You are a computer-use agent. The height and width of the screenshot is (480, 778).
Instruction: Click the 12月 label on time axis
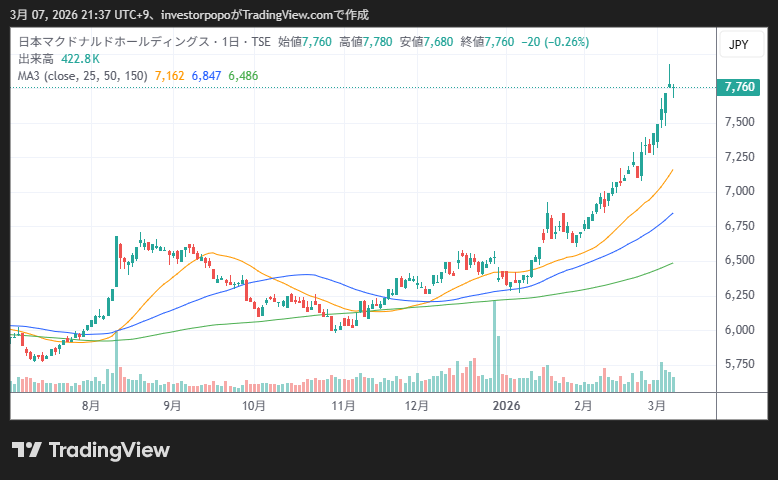click(x=417, y=406)
